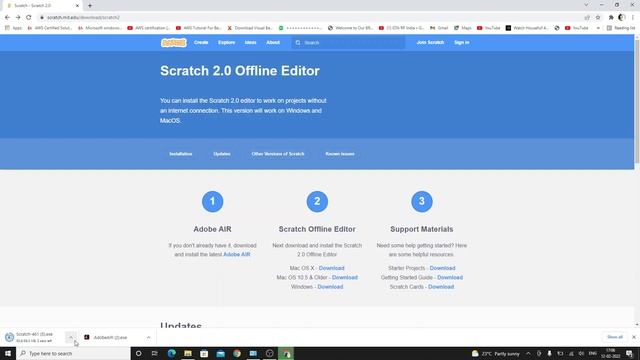Click the Join Scratch link
This screenshot has height=360, width=640.
point(430,42)
